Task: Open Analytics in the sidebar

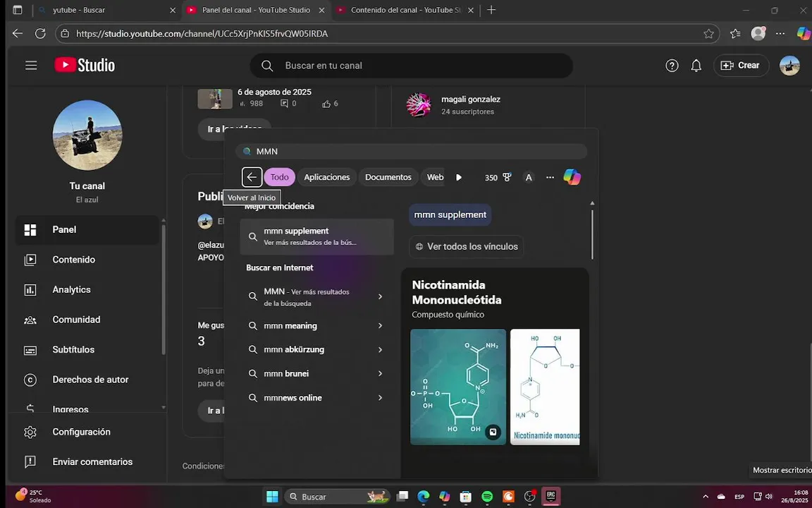Action: pyautogui.click(x=87, y=290)
